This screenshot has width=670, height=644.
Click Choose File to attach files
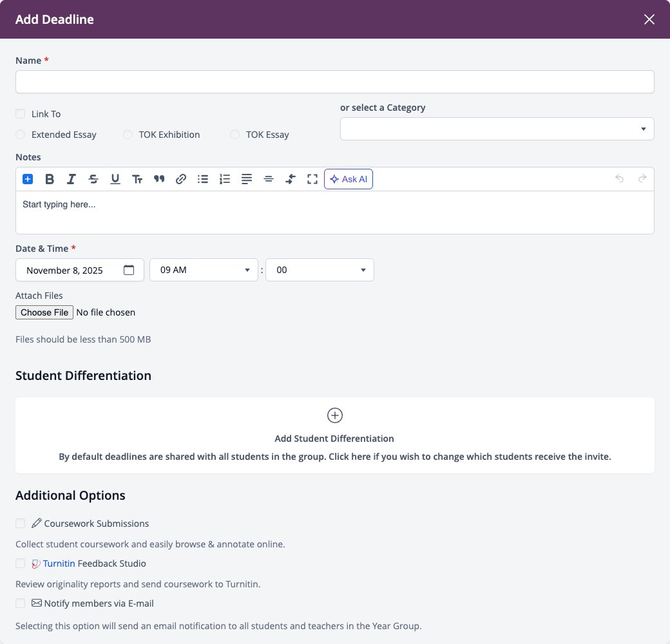pyautogui.click(x=44, y=312)
